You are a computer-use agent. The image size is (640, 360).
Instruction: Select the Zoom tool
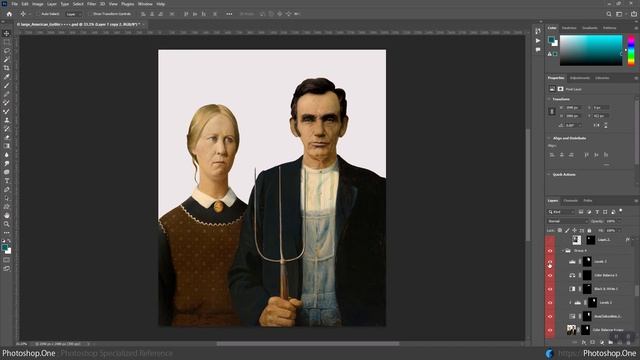point(7,224)
